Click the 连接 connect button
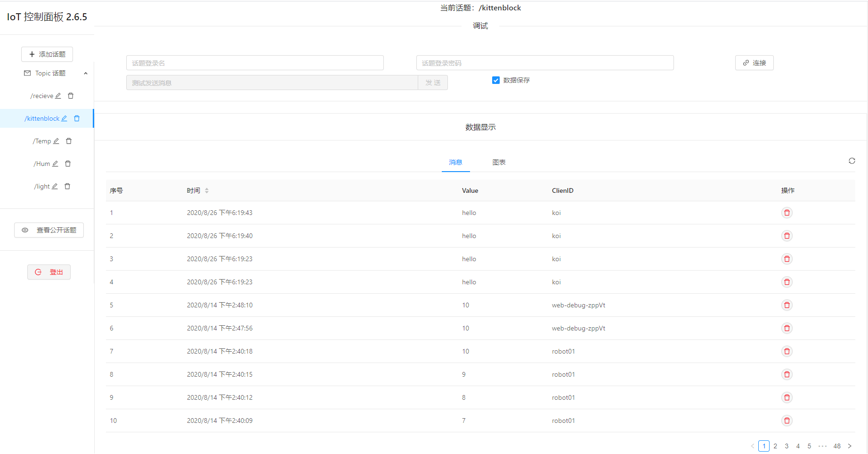This screenshot has width=868, height=454. pos(754,63)
